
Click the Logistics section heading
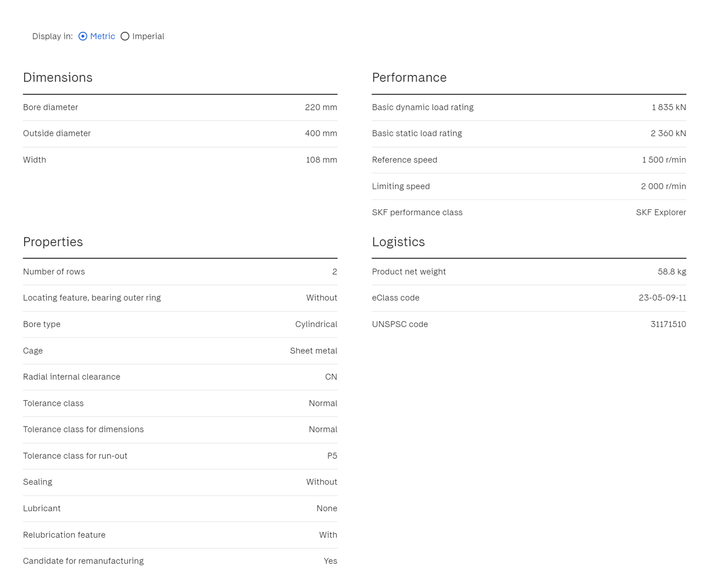point(398,242)
